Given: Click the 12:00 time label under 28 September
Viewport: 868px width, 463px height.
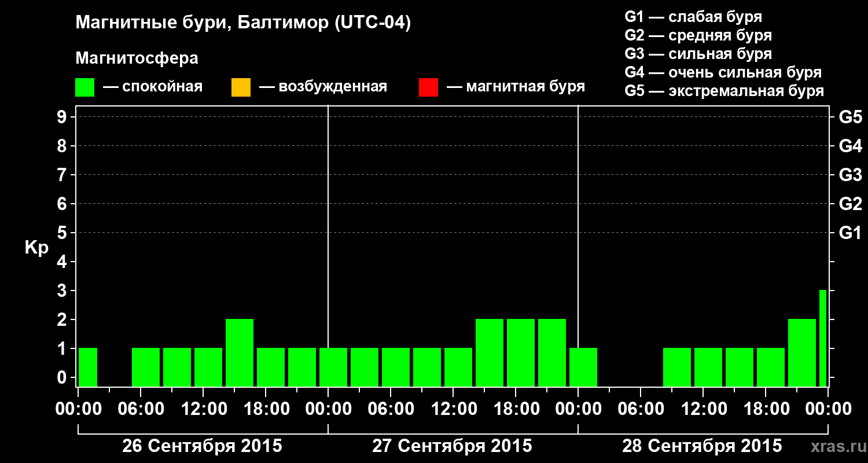Looking at the screenshot, I should [x=703, y=409].
